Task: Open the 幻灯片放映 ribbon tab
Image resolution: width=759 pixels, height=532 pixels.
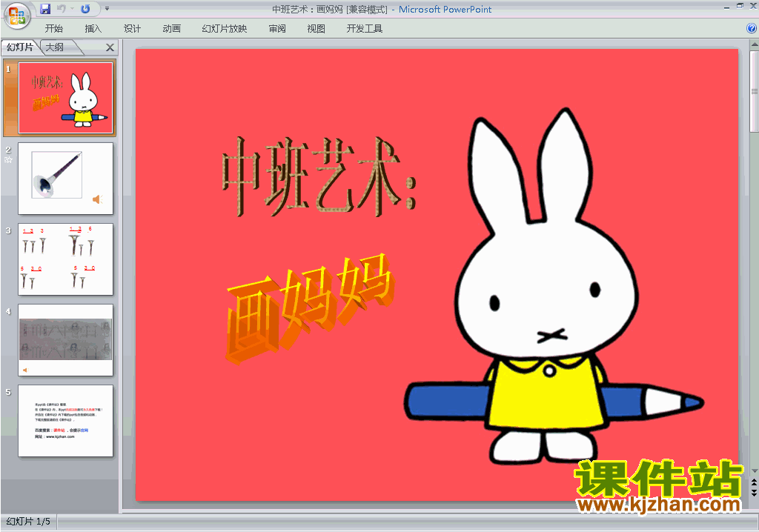Action: [x=225, y=29]
